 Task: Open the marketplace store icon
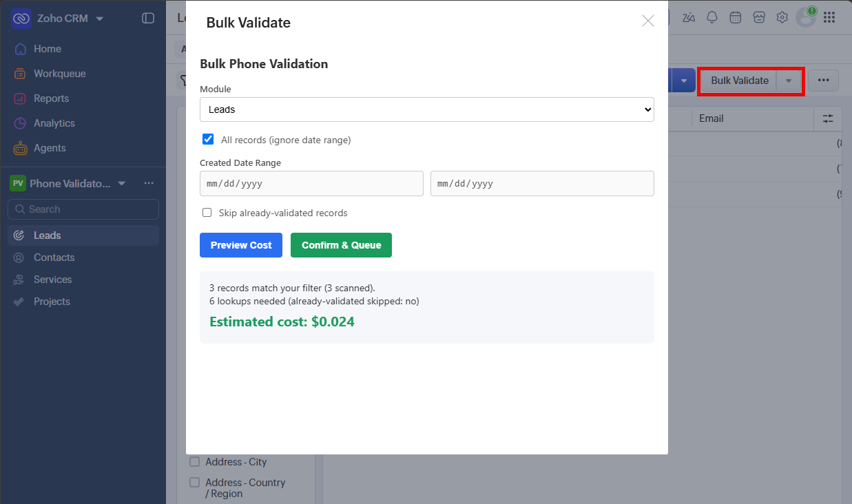(x=759, y=18)
